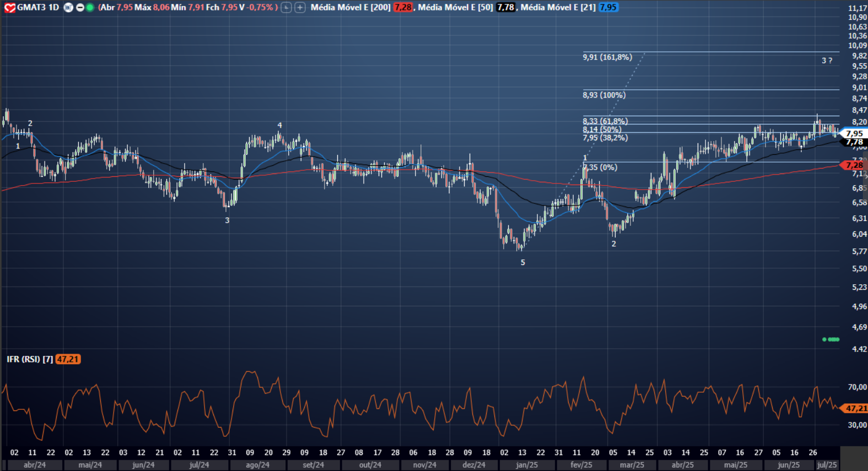Select the Média Móvel E [21] indicator label
Viewport: 868px width, 471px height.
[558, 8]
